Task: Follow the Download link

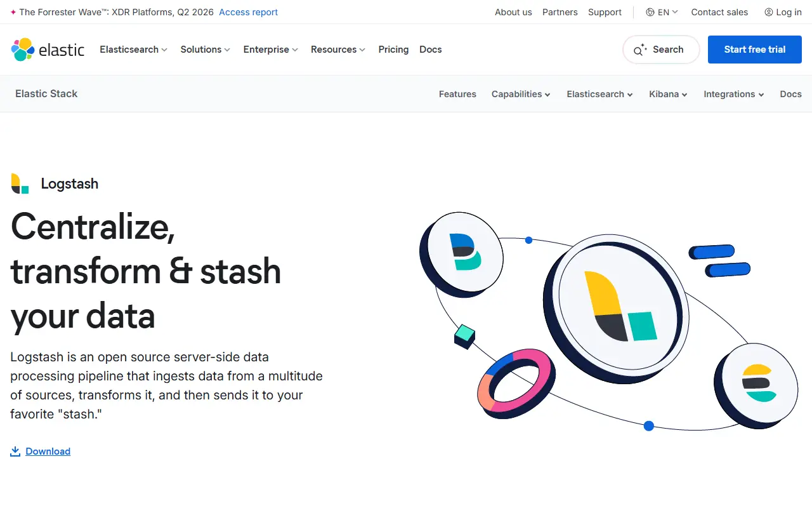Action: pos(48,451)
